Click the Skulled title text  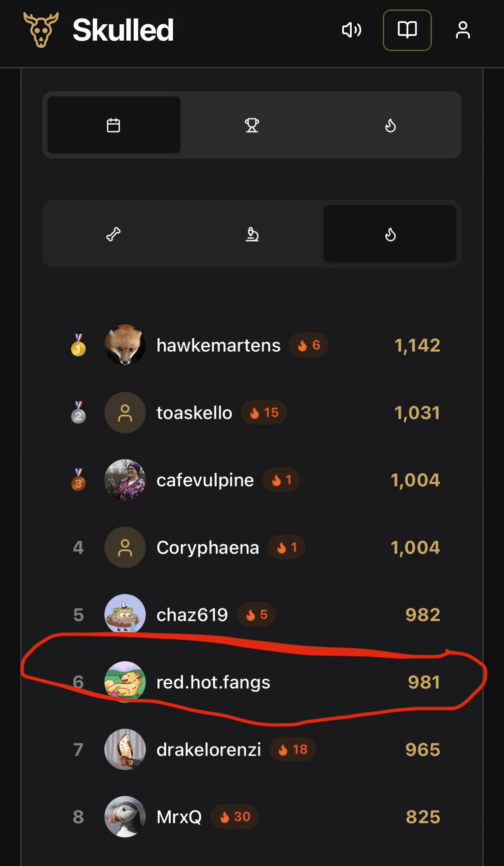click(123, 30)
